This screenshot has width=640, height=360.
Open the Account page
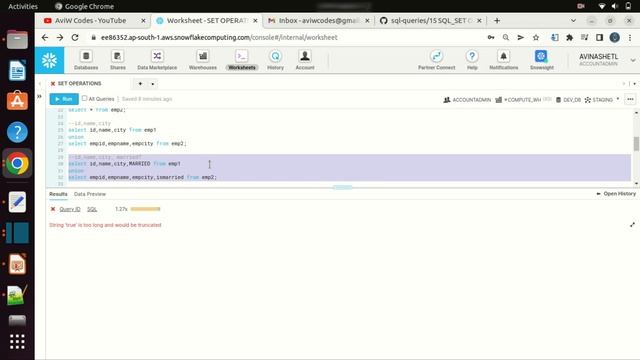(305, 60)
